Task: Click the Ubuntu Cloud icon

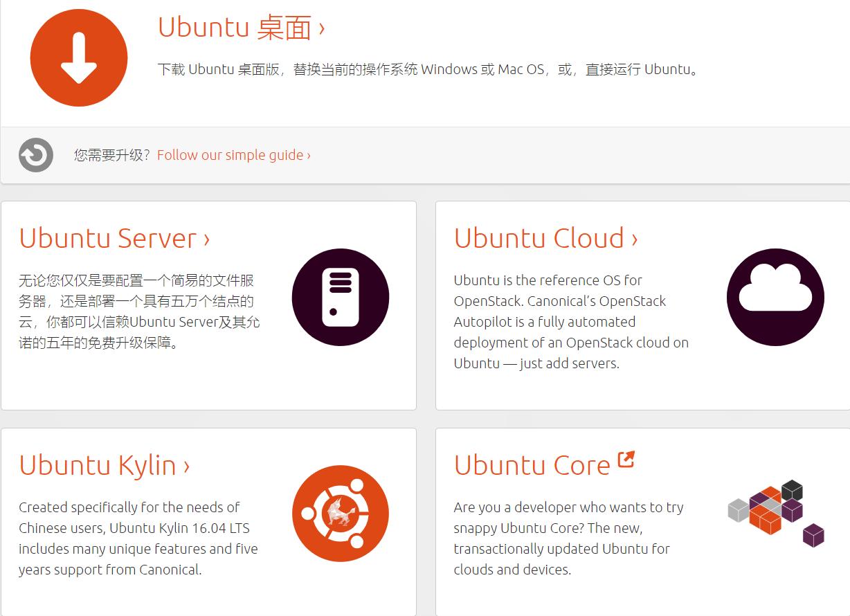Action: coord(775,296)
